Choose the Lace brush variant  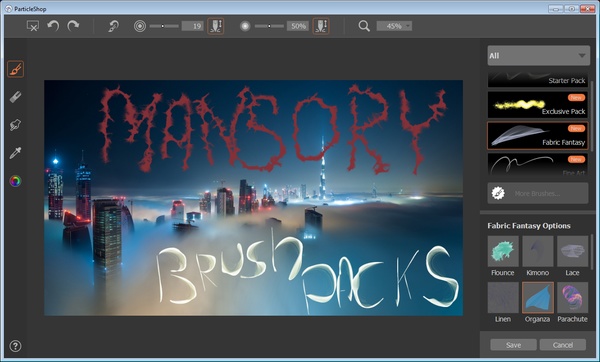tap(572, 256)
